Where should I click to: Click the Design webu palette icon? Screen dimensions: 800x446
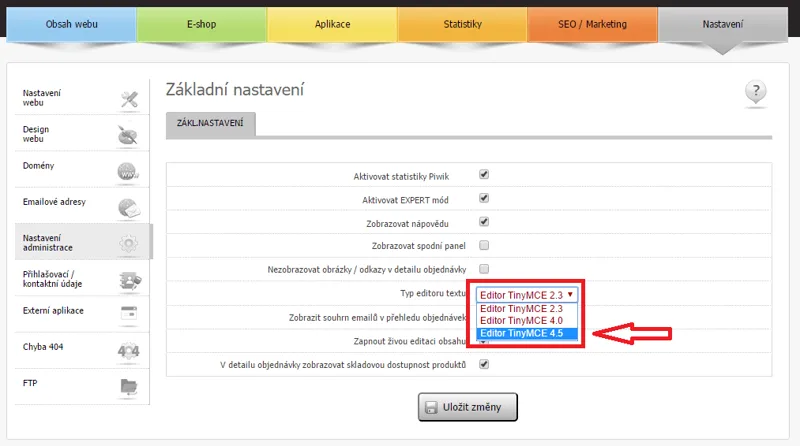(x=128, y=135)
